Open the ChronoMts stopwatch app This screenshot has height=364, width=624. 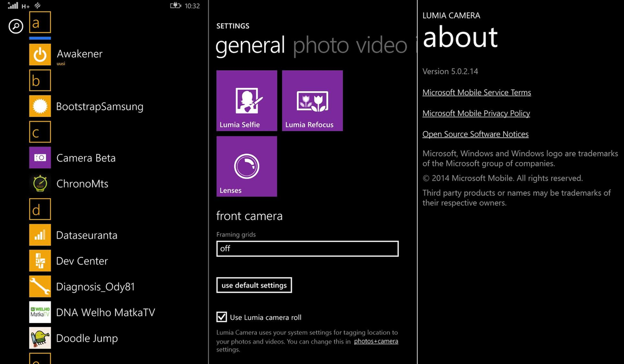[x=40, y=184]
